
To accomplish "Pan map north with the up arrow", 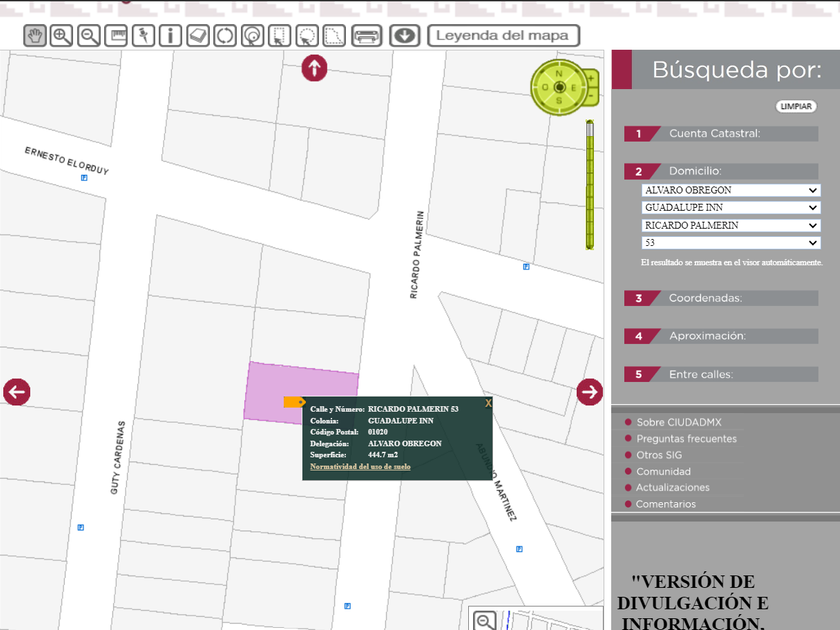I will click(x=314, y=68).
